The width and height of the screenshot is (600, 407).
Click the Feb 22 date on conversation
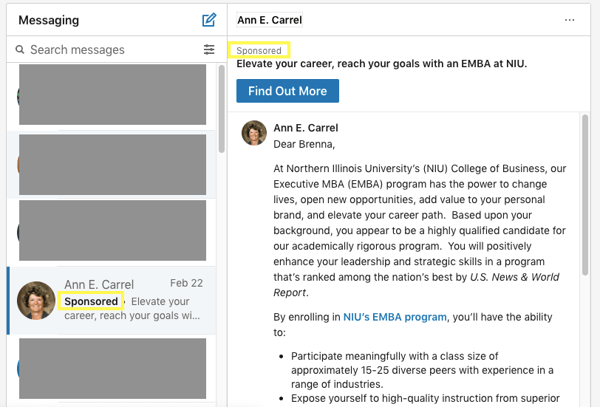pyautogui.click(x=186, y=283)
